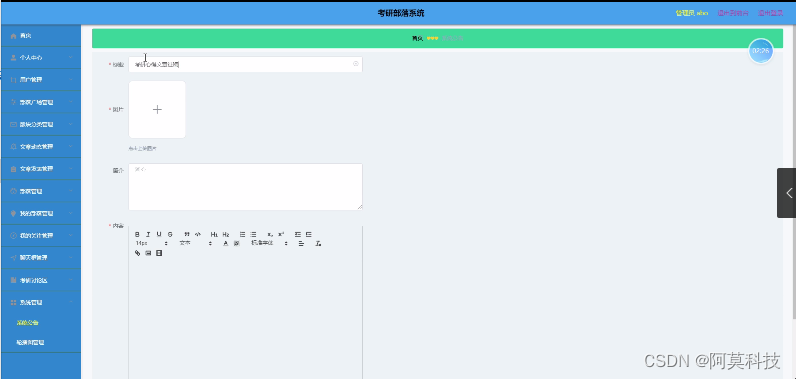Click the 退出到前台 link
The height and width of the screenshot is (379, 796).
coord(733,13)
